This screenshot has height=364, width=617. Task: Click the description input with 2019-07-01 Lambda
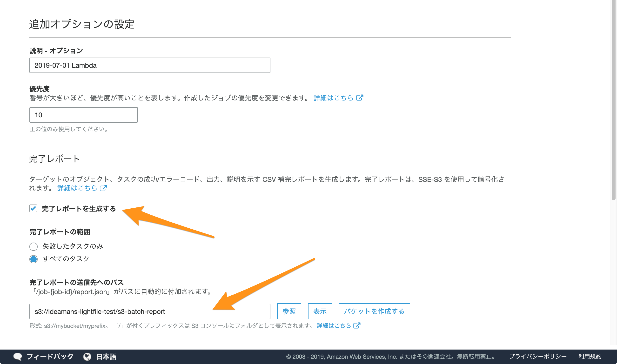click(150, 65)
